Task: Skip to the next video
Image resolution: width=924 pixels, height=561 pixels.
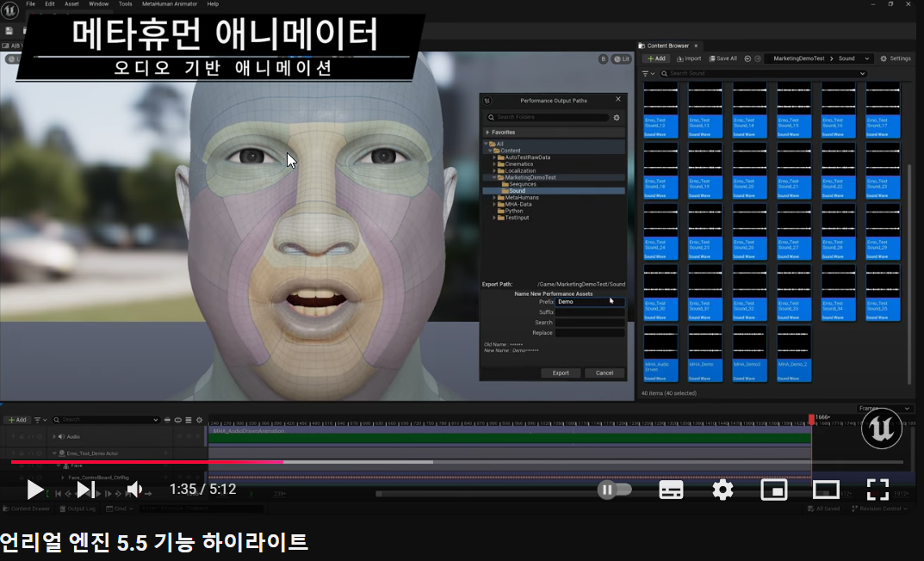Action: pos(85,490)
